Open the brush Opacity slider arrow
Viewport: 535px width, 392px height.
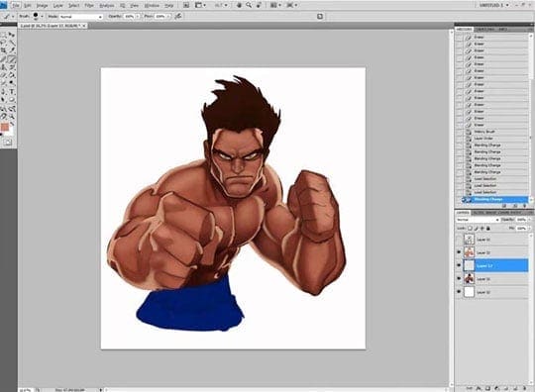(138, 16)
